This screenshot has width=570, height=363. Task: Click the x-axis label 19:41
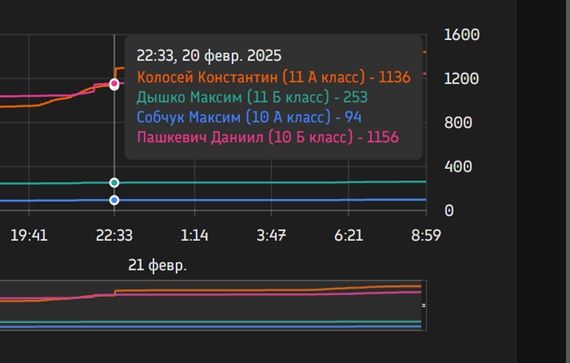(x=29, y=235)
